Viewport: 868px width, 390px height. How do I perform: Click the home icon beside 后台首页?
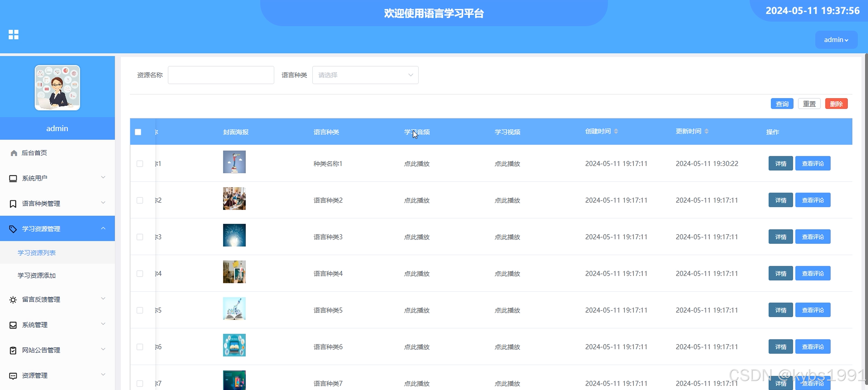[14, 153]
